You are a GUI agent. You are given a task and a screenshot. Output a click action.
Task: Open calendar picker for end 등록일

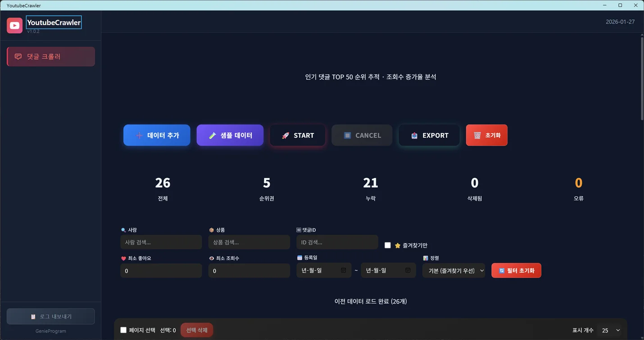point(408,270)
